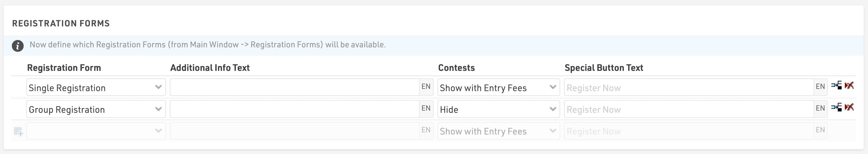The height and width of the screenshot is (154, 868).
Task: Click the EN language tag on Group Registration info text
Action: [426, 108]
